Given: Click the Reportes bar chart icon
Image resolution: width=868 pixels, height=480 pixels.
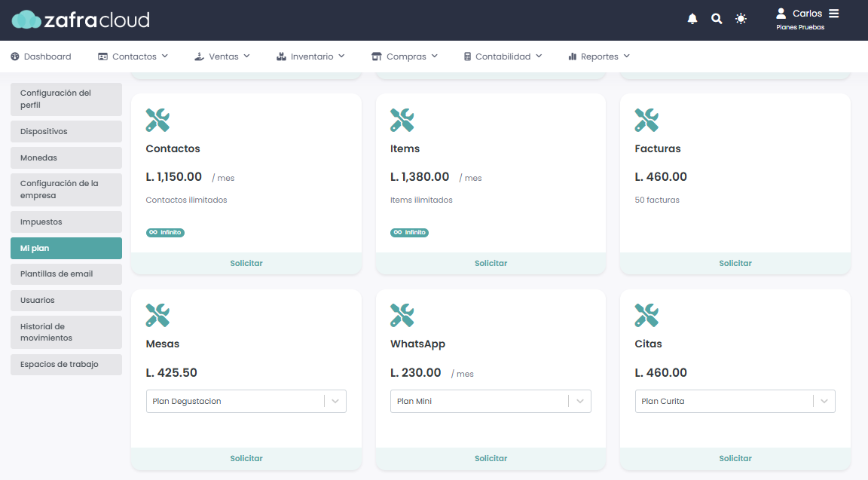Looking at the screenshot, I should [573, 57].
